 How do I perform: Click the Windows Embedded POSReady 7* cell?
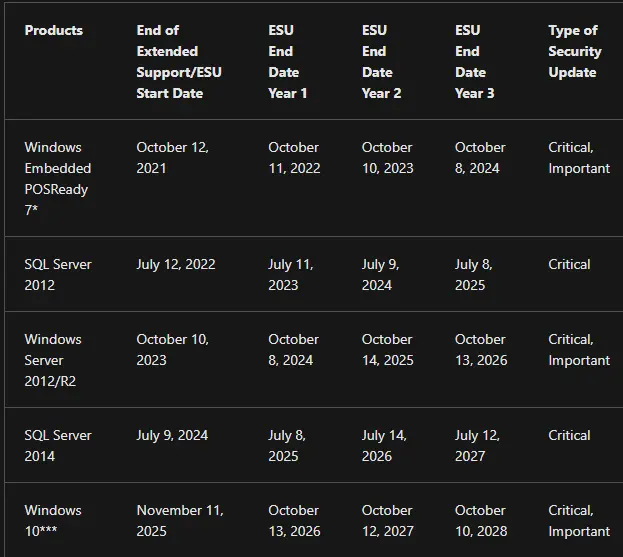[58, 178]
